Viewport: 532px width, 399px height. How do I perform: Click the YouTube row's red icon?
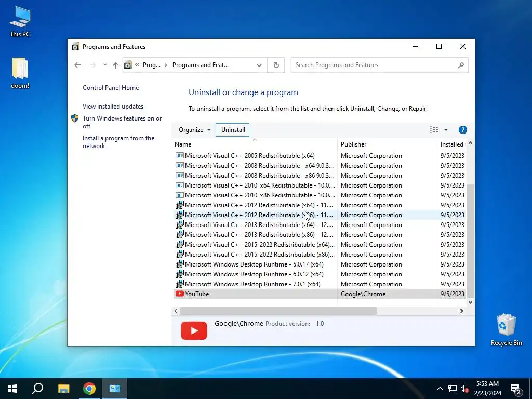179,294
